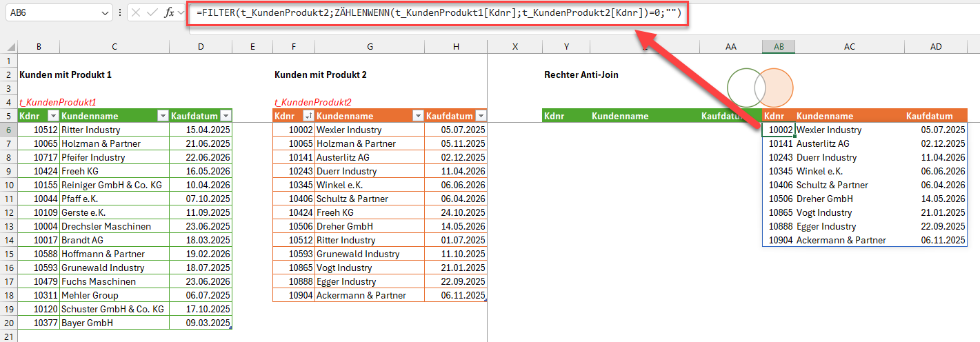The image size is (980, 342).
Task: Open the sorted Kdnr filter in orange table
Action: (308, 116)
